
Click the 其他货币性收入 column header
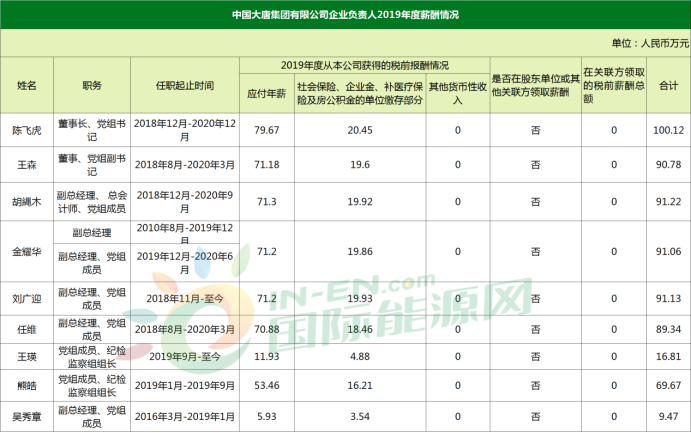pyautogui.click(x=458, y=93)
